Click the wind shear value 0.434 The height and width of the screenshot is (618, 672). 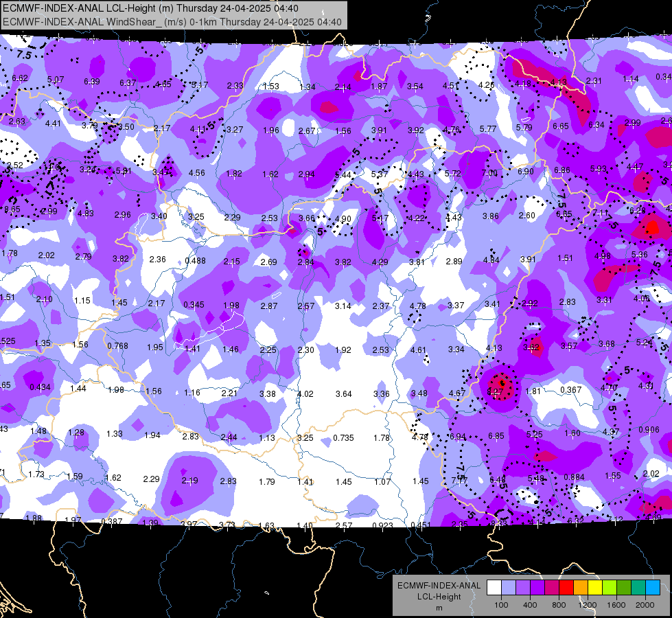(x=40, y=387)
